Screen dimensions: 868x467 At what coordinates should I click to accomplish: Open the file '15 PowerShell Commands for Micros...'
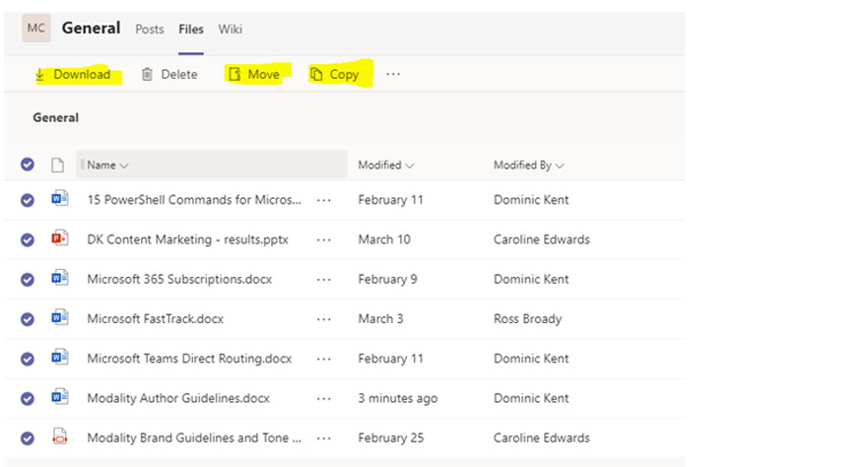click(x=194, y=200)
